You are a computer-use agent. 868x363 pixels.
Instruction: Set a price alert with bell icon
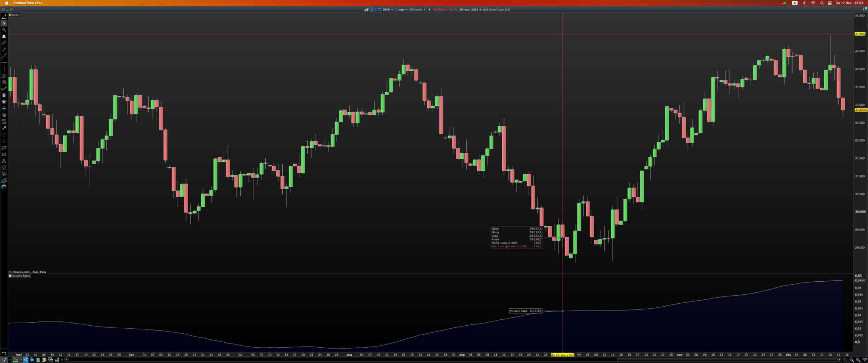(4, 36)
